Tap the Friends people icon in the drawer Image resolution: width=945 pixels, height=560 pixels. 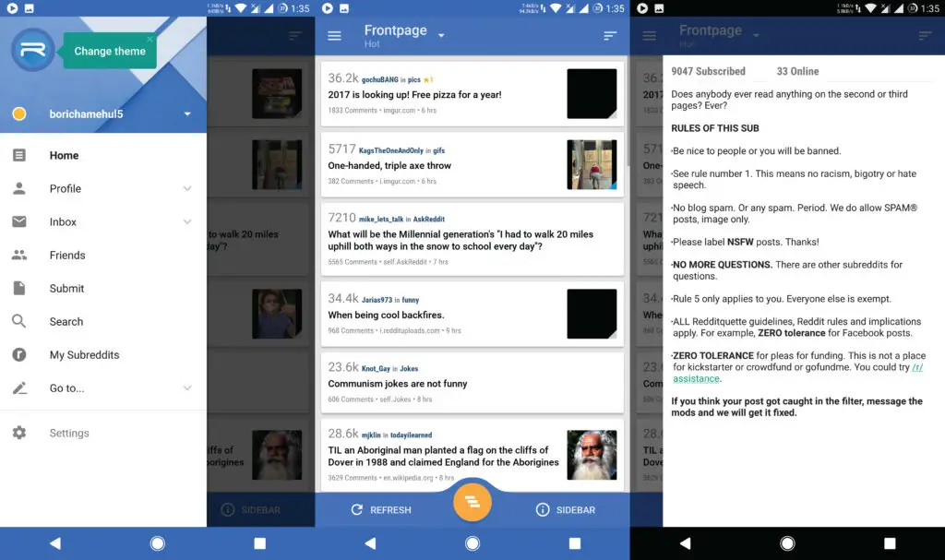pyautogui.click(x=19, y=255)
